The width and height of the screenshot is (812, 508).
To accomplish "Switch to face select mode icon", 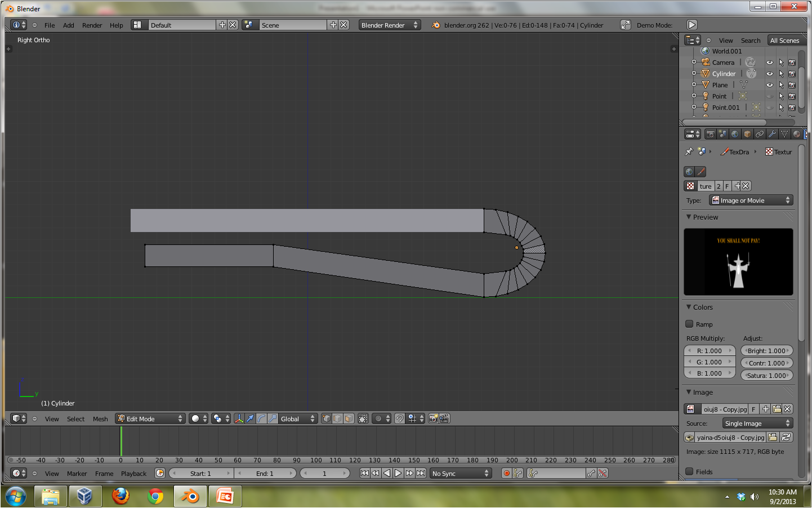I will tap(349, 418).
